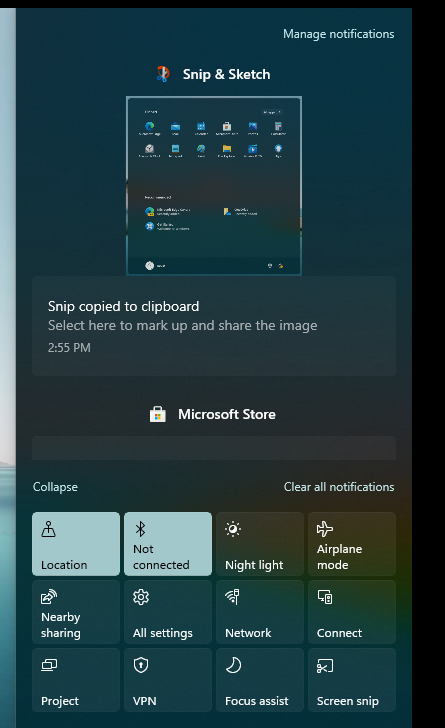Turn on Night light tile
Viewport: 445px width, 728px height.
[x=260, y=544]
